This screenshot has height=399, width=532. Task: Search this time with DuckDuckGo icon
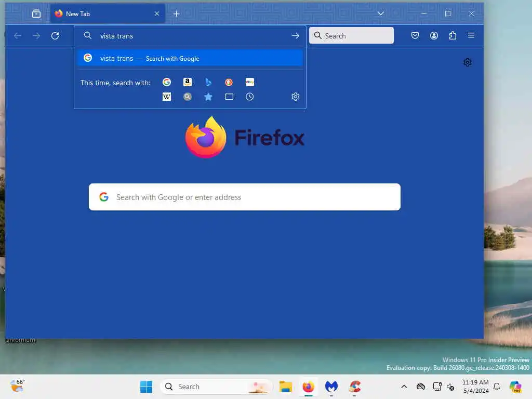click(x=229, y=82)
